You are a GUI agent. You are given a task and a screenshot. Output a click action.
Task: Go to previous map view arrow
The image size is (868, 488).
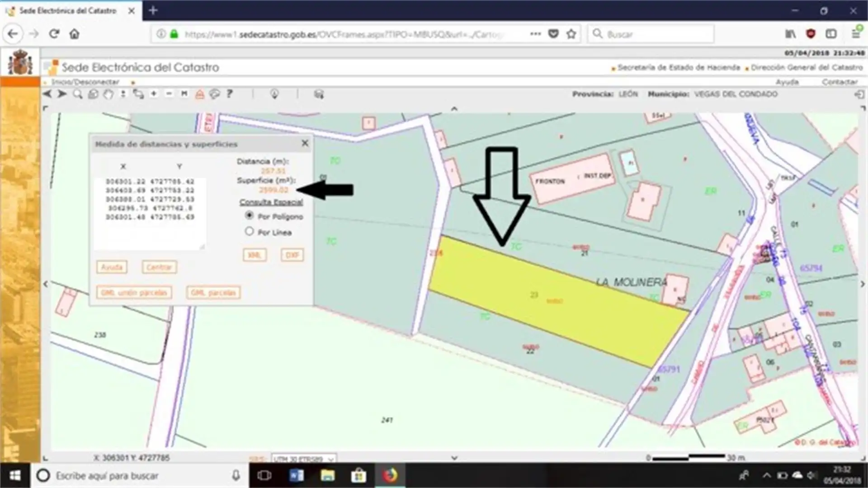[x=47, y=94]
